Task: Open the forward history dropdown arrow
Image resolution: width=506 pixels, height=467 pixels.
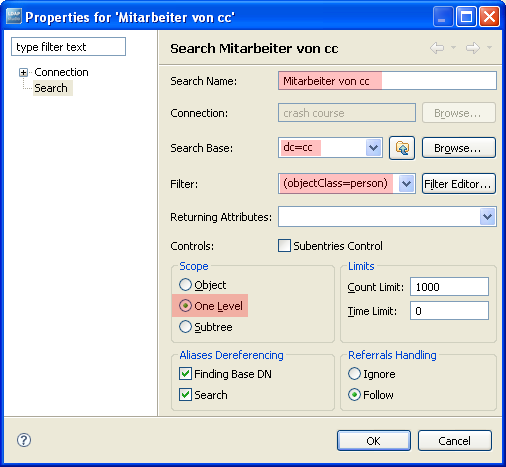Action: [489, 48]
